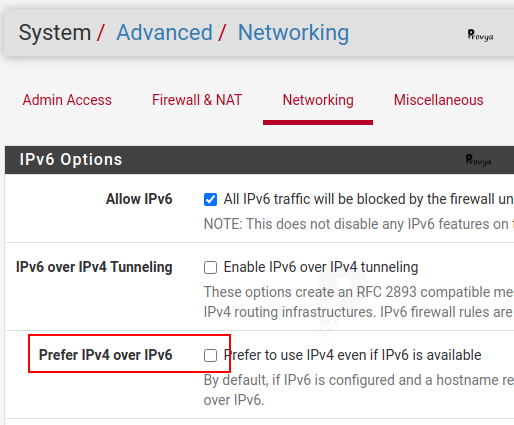This screenshot has height=425, width=514.
Task: Go to the Miscellaneous tab
Action: [x=438, y=100]
